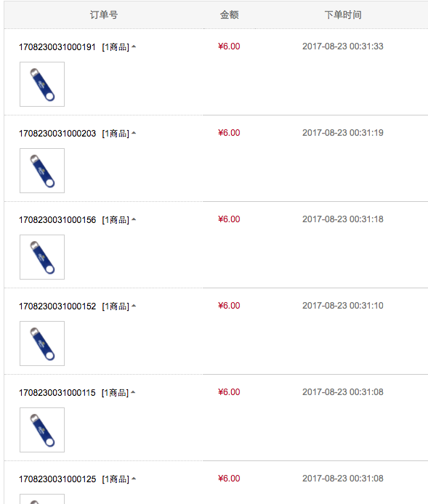Click order number 1708230031000203
The height and width of the screenshot is (504, 428).
coord(57,134)
